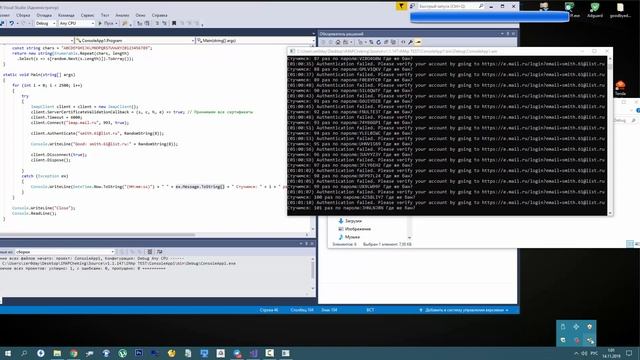Viewport: 640px width, 360px height.
Task: Click Добавить в систему управления версиями
Action: 464,310
